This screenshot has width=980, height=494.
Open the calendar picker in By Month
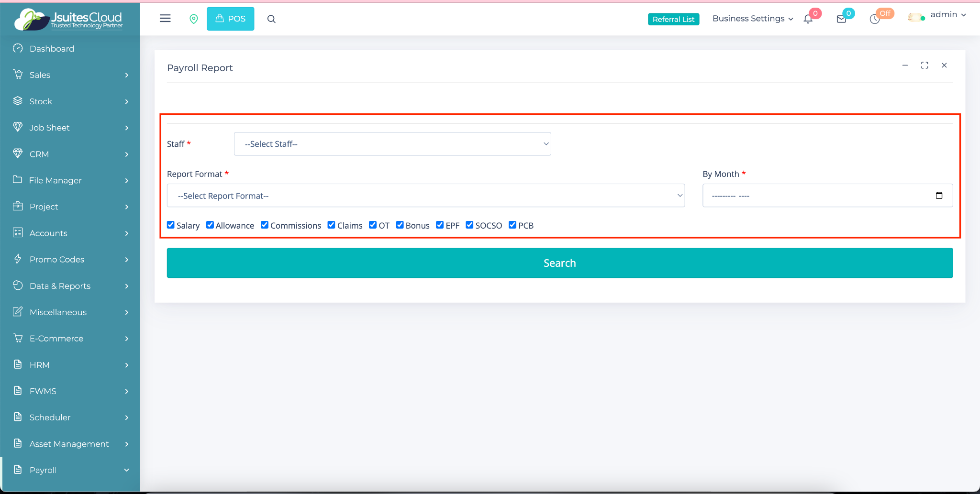pyautogui.click(x=939, y=196)
